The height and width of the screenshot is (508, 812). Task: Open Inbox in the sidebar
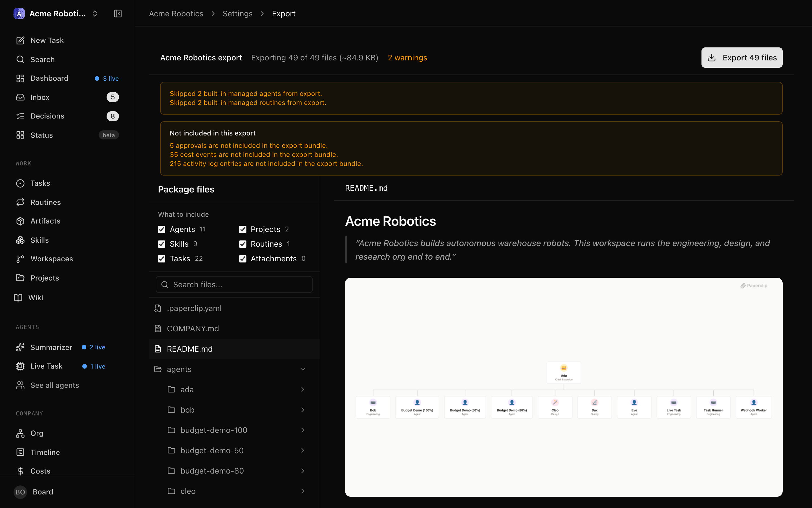(x=67, y=97)
